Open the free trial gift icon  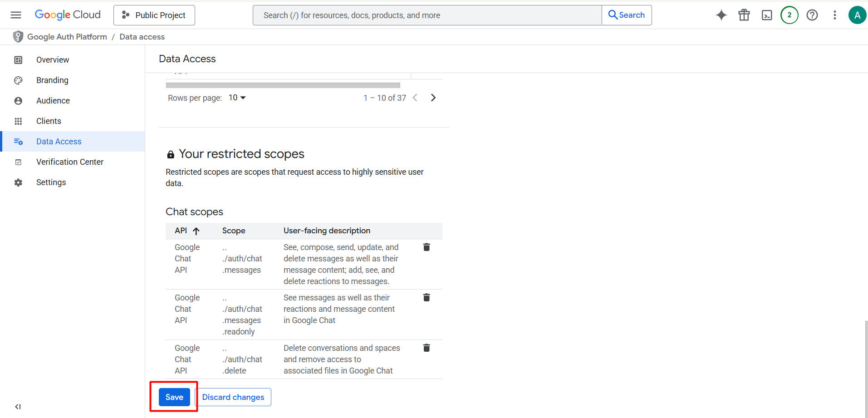coord(744,15)
